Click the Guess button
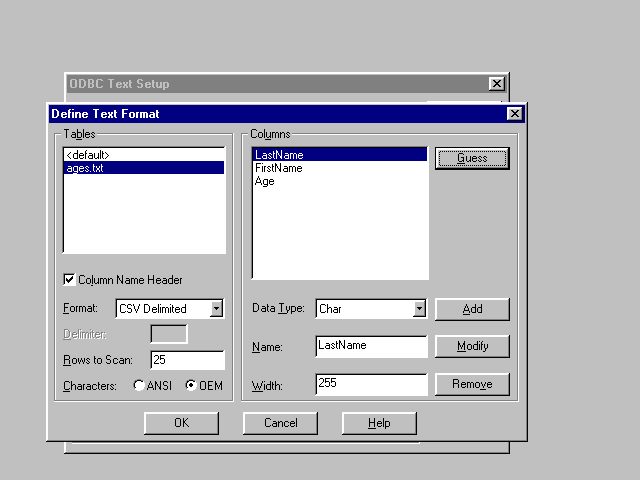Screen dimensions: 640x480 point(472,158)
